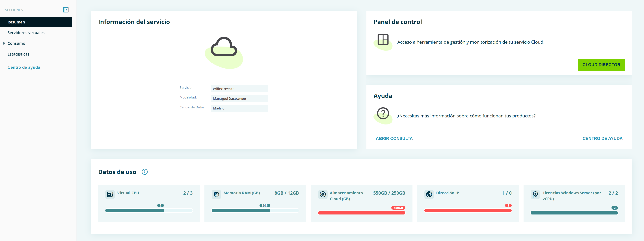Go to Centro de Ayuda
644x241 pixels.
603,138
